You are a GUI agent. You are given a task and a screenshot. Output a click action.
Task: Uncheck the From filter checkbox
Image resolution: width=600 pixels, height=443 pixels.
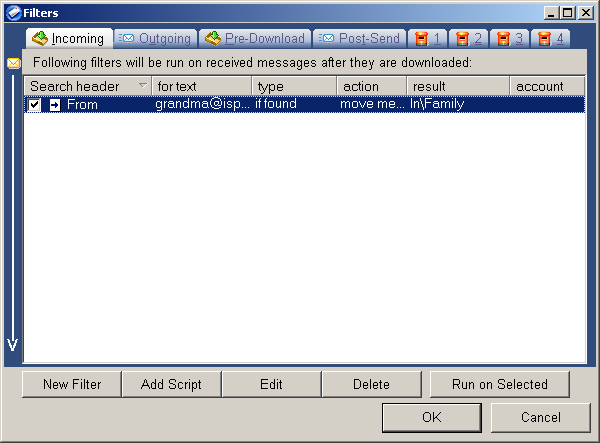[x=35, y=104]
